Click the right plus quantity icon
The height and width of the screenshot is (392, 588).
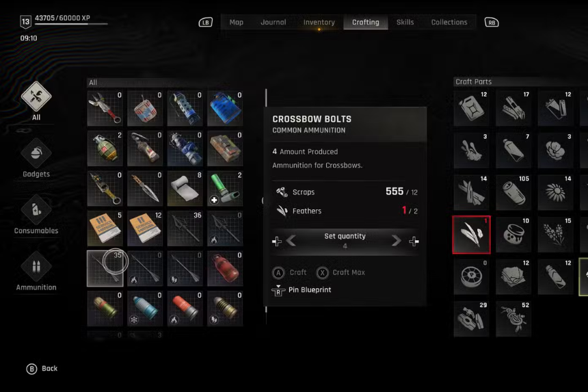[414, 241]
